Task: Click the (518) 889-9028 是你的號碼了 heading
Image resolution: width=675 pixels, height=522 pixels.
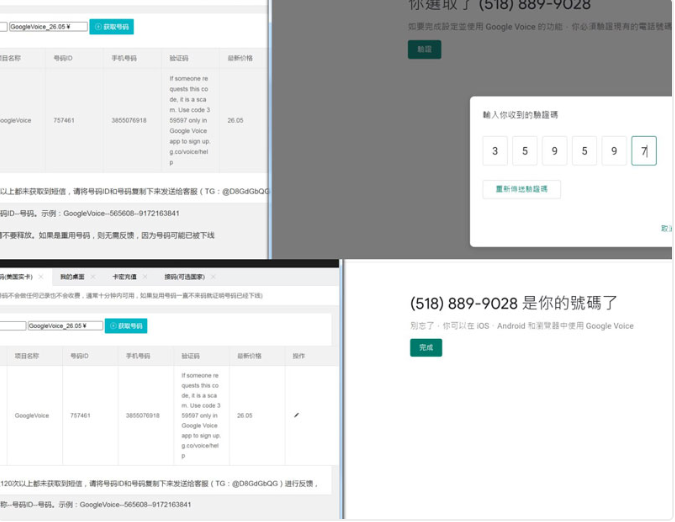Action: 514,303
